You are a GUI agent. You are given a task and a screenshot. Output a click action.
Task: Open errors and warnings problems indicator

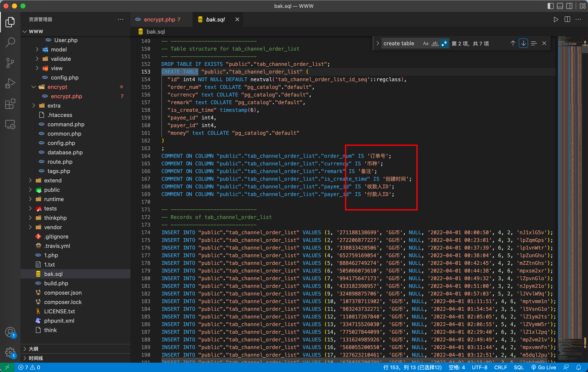[29, 367]
